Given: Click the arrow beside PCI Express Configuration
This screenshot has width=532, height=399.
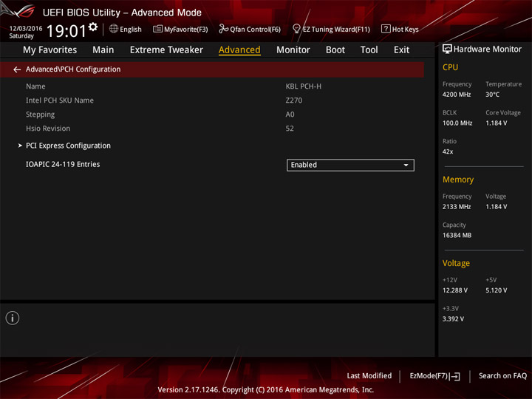Looking at the screenshot, I should click(20, 146).
